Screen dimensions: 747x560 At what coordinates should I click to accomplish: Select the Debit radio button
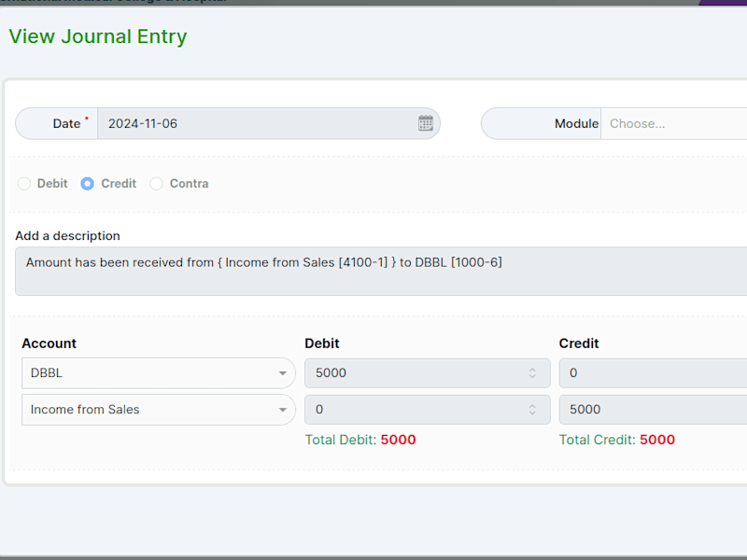coord(24,183)
